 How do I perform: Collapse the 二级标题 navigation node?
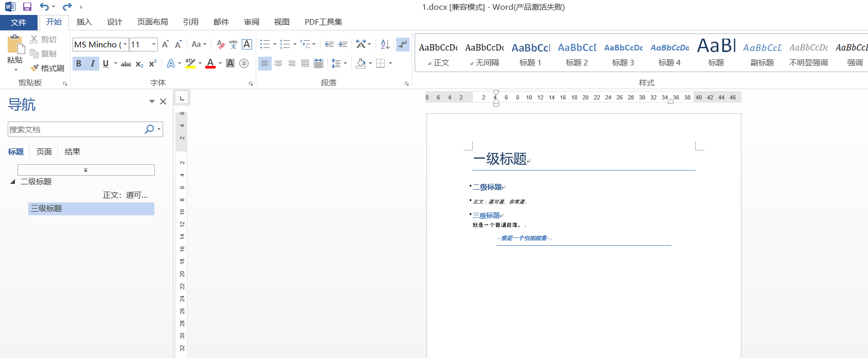click(12, 181)
